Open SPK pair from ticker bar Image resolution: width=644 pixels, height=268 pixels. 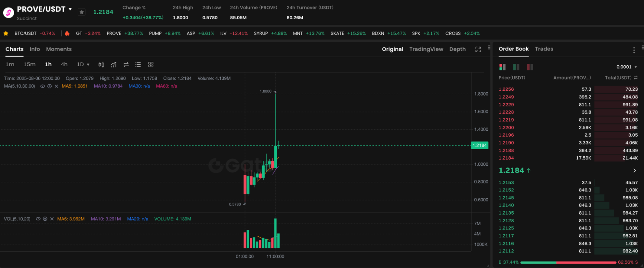(x=426, y=33)
